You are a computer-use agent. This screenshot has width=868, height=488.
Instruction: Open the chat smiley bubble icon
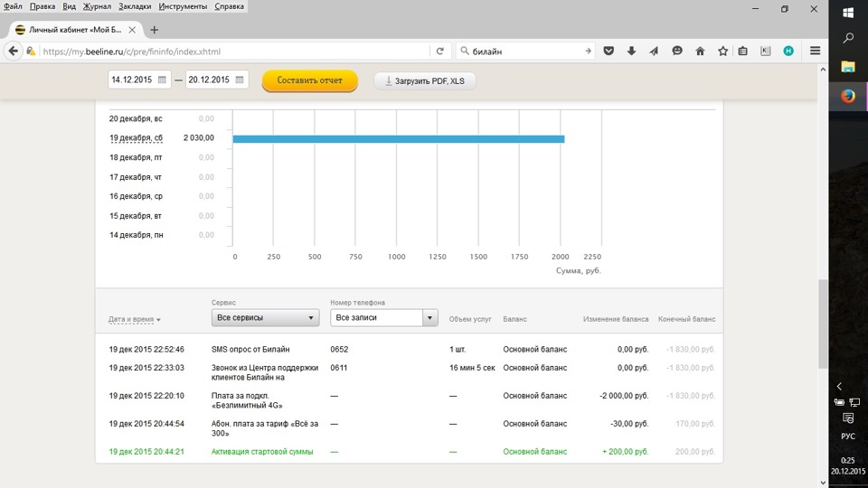pos(677,51)
